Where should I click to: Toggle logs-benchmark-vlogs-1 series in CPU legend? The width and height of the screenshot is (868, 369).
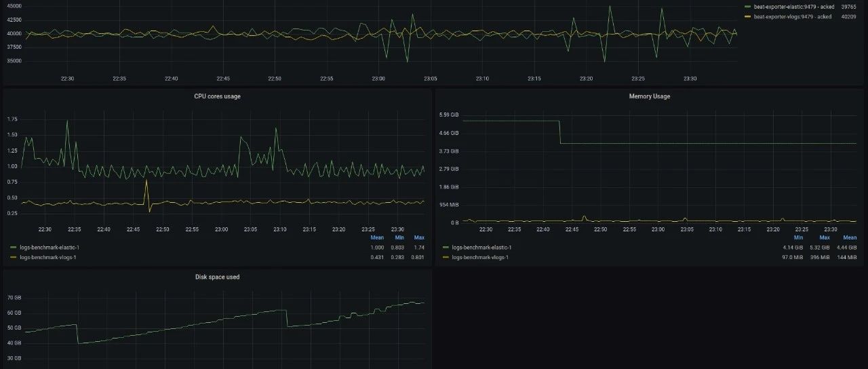click(47, 257)
